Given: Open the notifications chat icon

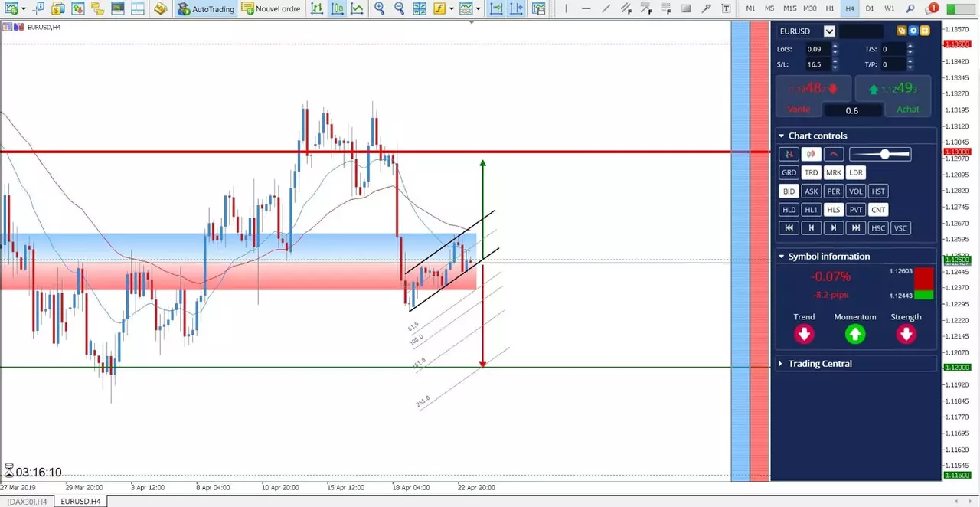Looking at the screenshot, I should click(x=931, y=8).
